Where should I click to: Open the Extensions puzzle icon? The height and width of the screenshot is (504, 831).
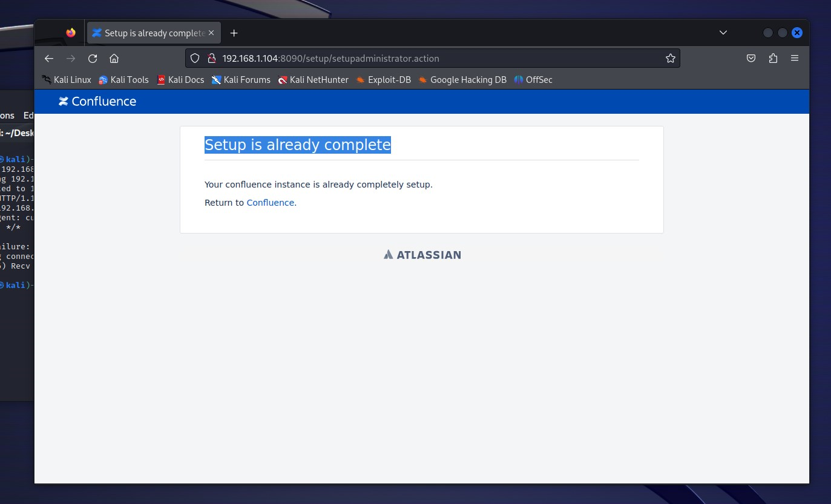pos(773,58)
